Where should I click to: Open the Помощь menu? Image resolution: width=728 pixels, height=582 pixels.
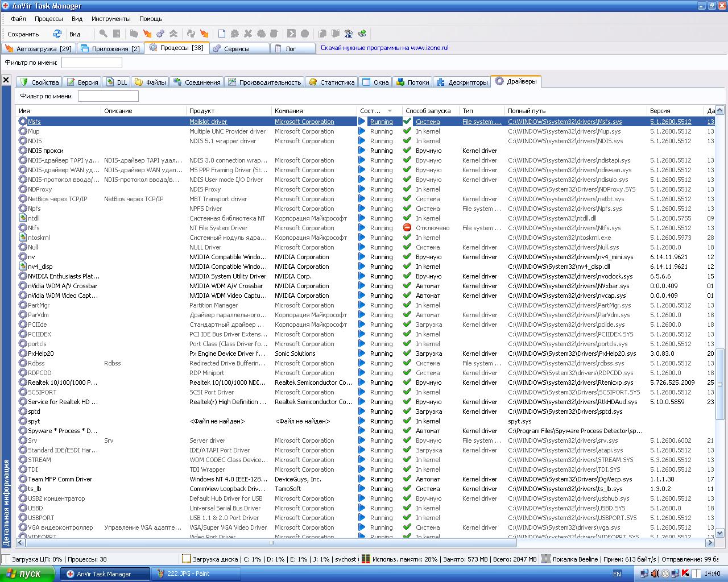(151, 19)
